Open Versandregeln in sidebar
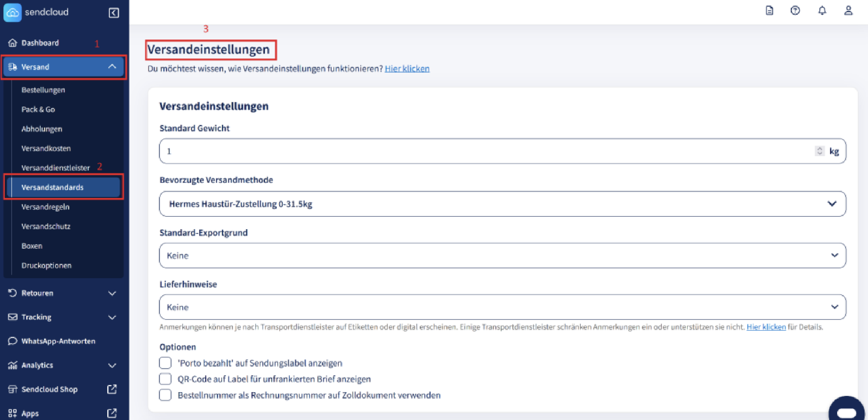This screenshot has width=868, height=420. click(46, 207)
